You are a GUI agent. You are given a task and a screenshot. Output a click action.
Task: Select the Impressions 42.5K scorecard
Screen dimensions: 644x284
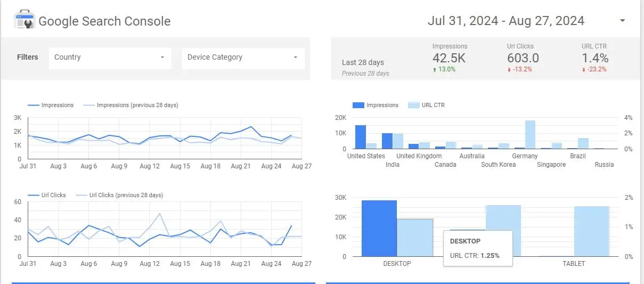tap(450, 58)
